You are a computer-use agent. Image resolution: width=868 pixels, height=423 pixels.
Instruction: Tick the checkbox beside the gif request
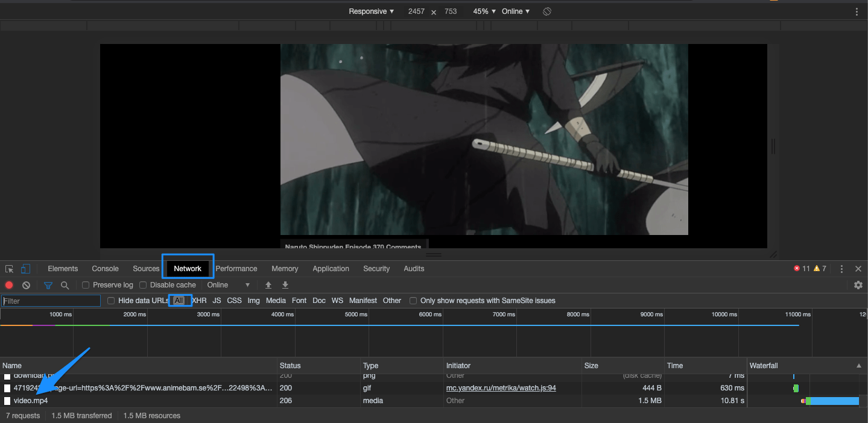tap(7, 388)
